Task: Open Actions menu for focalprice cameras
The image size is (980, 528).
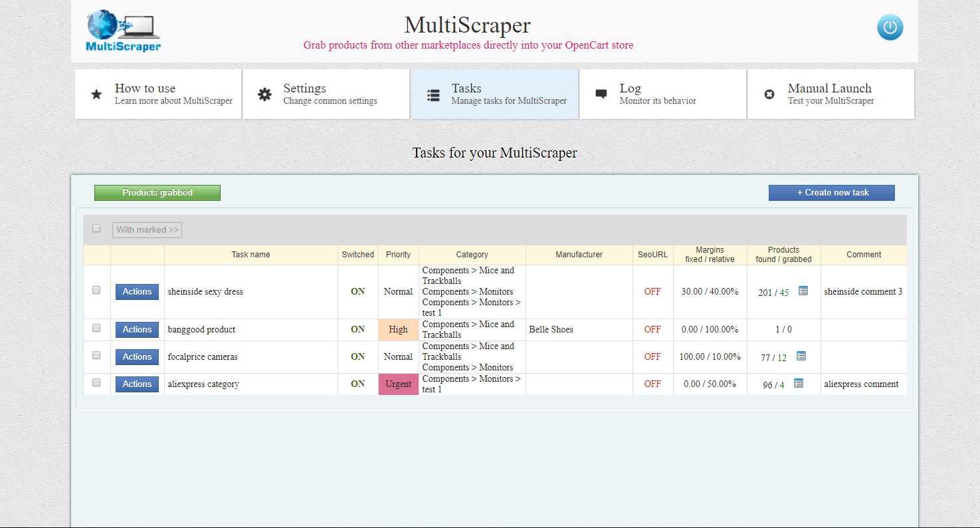Action: point(137,356)
